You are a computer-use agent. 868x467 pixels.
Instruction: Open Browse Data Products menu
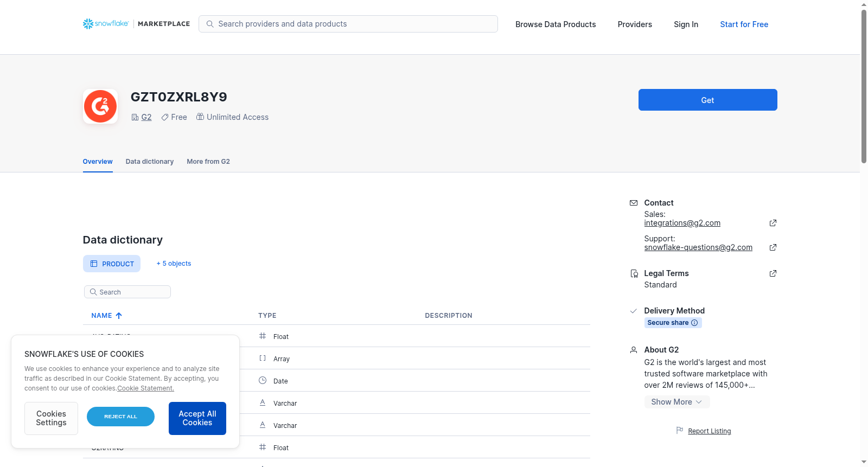coord(556,24)
